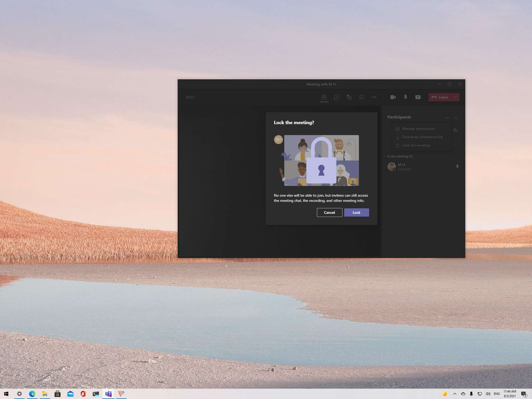532x399 pixels.
Task: Open More actions ellipsis in meeting toolbar
Action: point(374,97)
